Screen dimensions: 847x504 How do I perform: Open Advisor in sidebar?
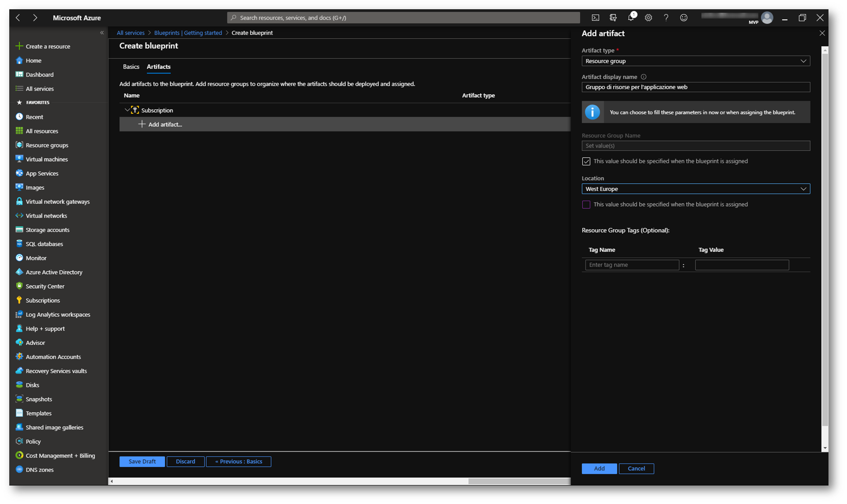(35, 342)
